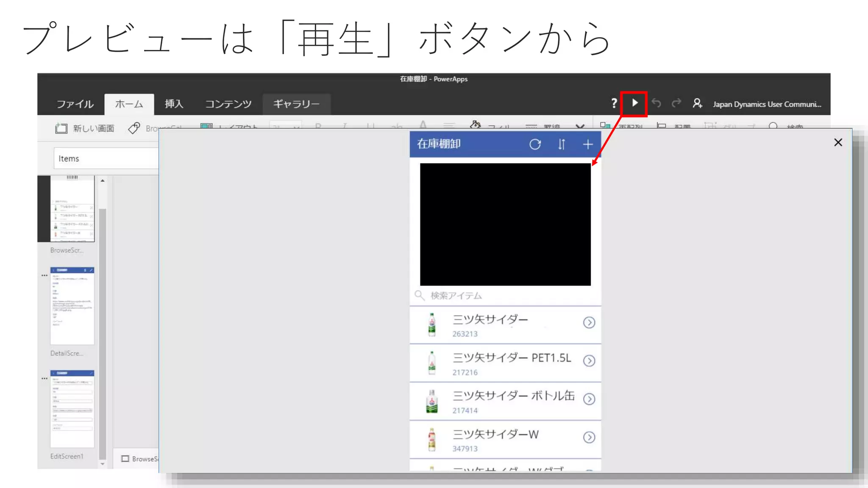Open the help question mark icon
The height and width of the screenshot is (488, 868).
[614, 103]
